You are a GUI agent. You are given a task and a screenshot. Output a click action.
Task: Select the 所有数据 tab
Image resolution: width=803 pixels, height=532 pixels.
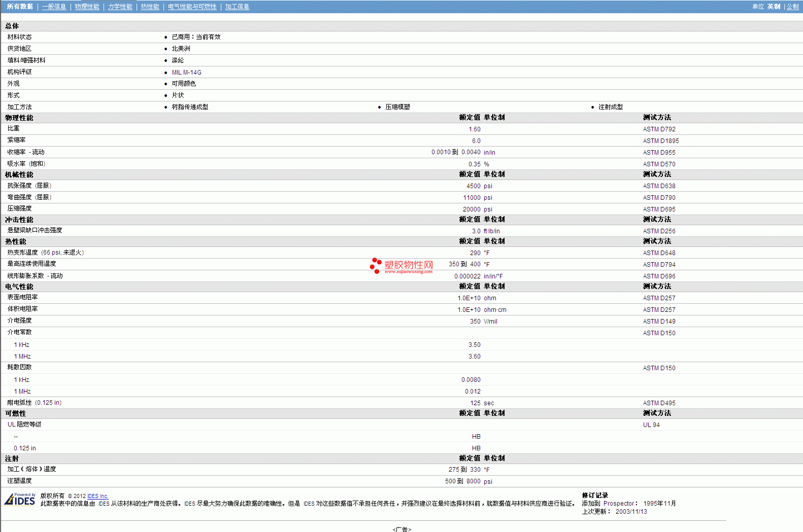point(20,7)
